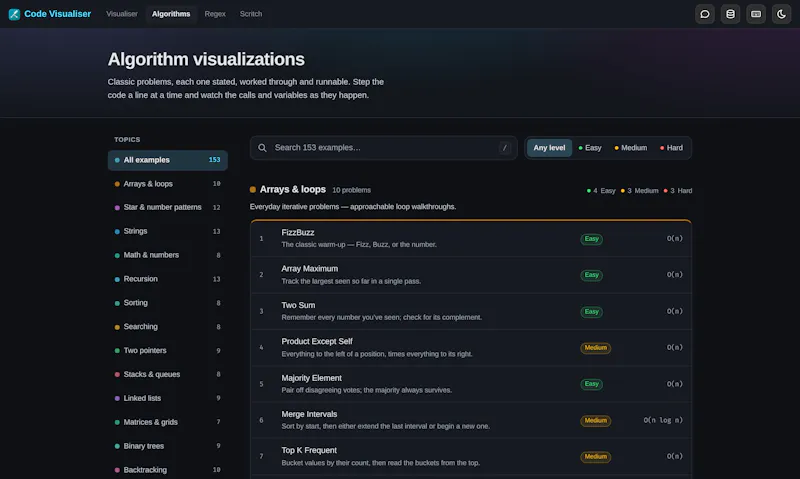The height and width of the screenshot is (479, 800).
Task: Toggle dark mode with the moon icon
Action: coord(781,14)
